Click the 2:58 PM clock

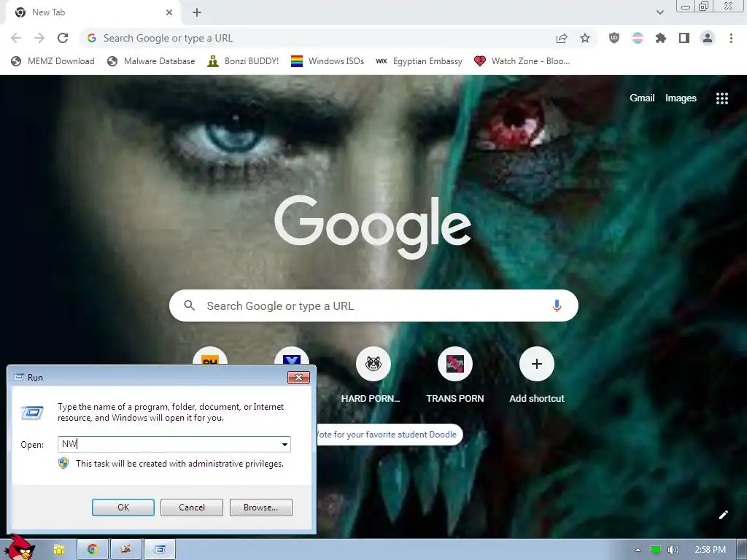click(x=711, y=550)
